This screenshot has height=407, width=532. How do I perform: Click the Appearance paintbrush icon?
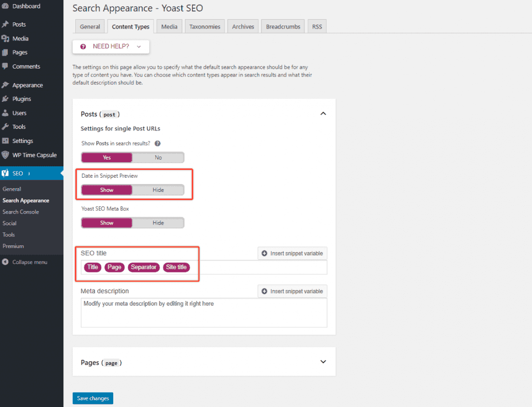pos(6,85)
